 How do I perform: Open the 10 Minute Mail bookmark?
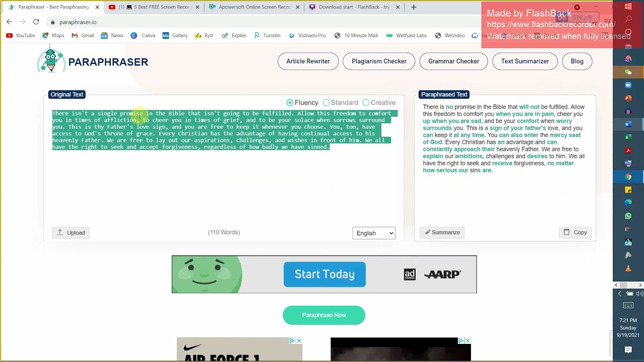click(x=356, y=36)
